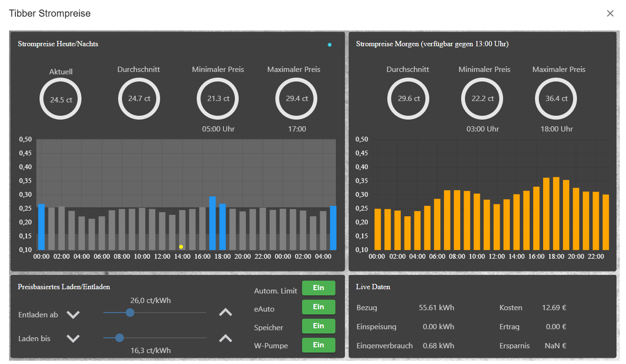Toggle the eAuto Ein switch
The width and height of the screenshot is (626, 364).
click(318, 307)
